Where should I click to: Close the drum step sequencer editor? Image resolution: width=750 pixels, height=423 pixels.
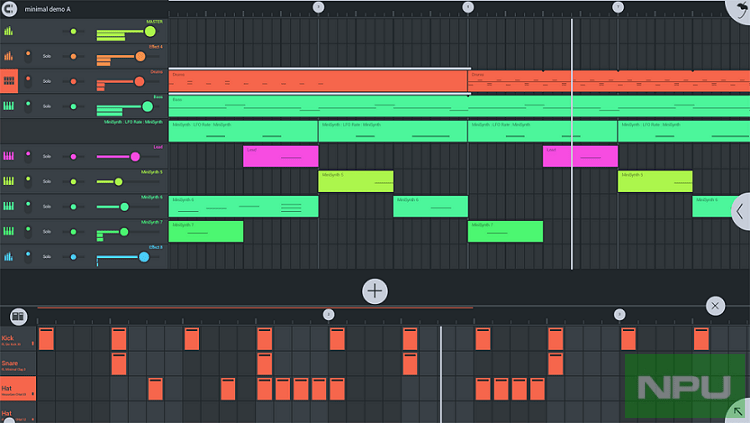pos(715,306)
